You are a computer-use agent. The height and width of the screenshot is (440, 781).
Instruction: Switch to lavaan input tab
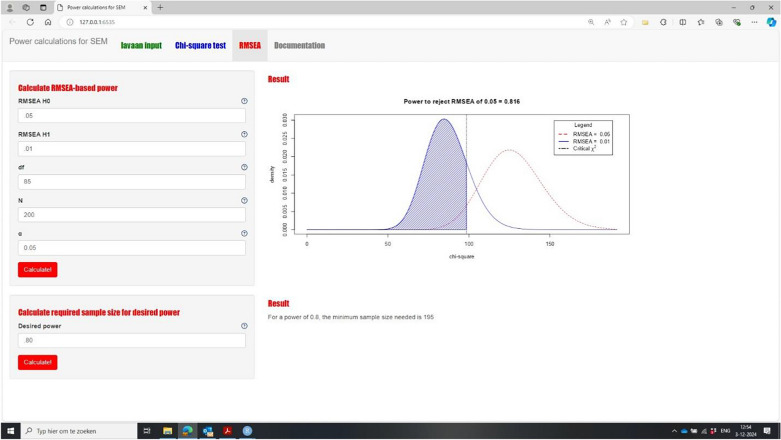click(x=141, y=45)
